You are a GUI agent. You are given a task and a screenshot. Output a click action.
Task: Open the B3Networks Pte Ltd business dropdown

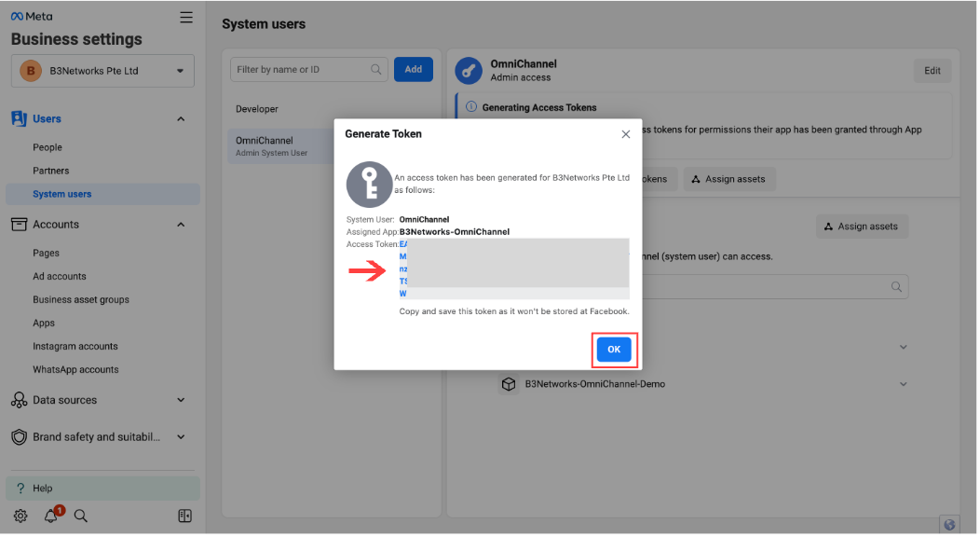pos(102,71)
